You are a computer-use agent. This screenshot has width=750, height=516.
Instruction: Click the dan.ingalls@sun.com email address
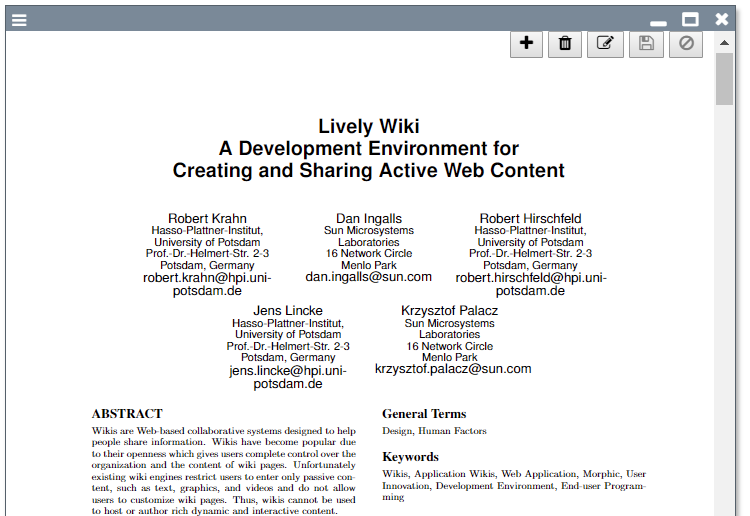(368, 277)
